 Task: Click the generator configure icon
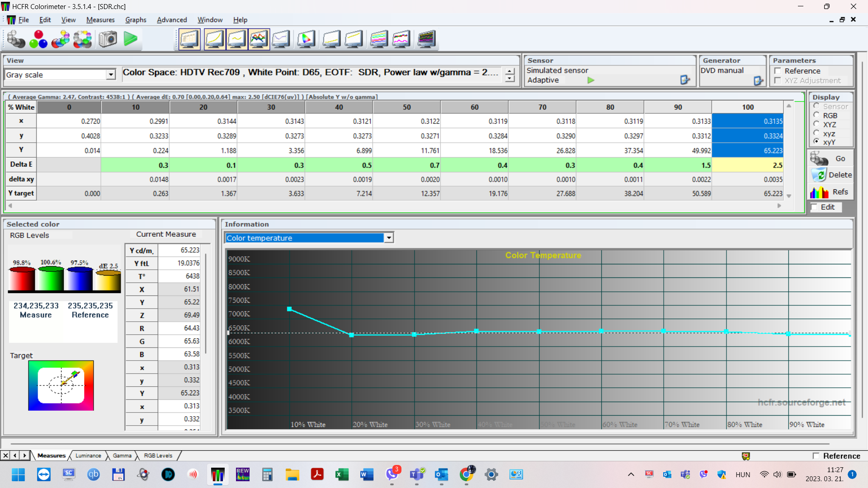click(758, 80)
